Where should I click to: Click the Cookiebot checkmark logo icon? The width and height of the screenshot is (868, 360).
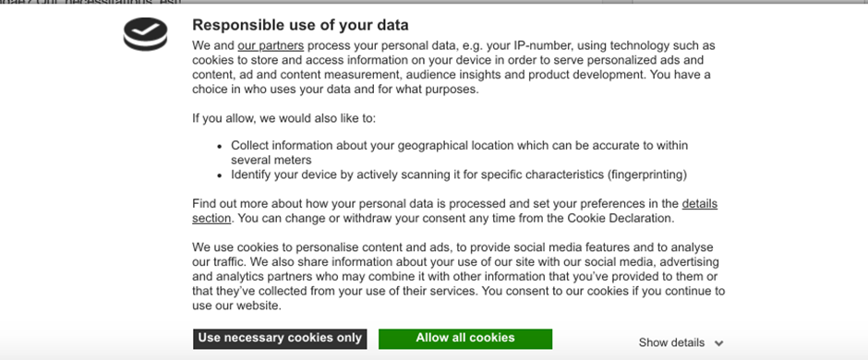(145, 34)
